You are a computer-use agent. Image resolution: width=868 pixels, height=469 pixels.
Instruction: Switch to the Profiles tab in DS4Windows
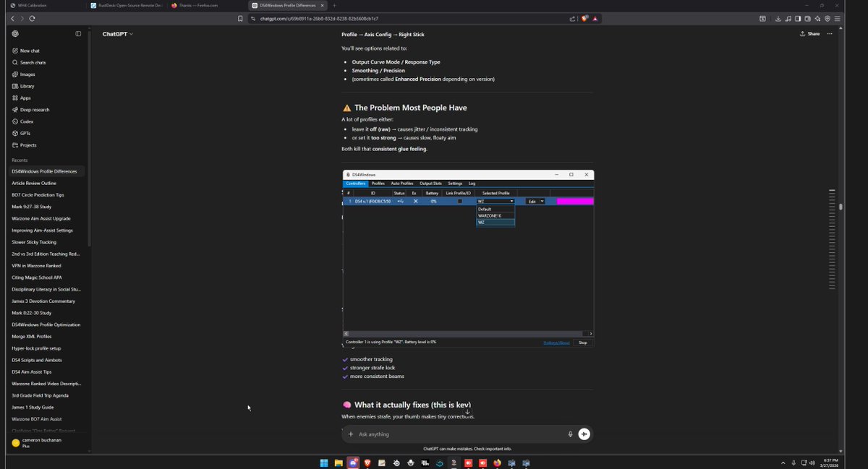378,184
